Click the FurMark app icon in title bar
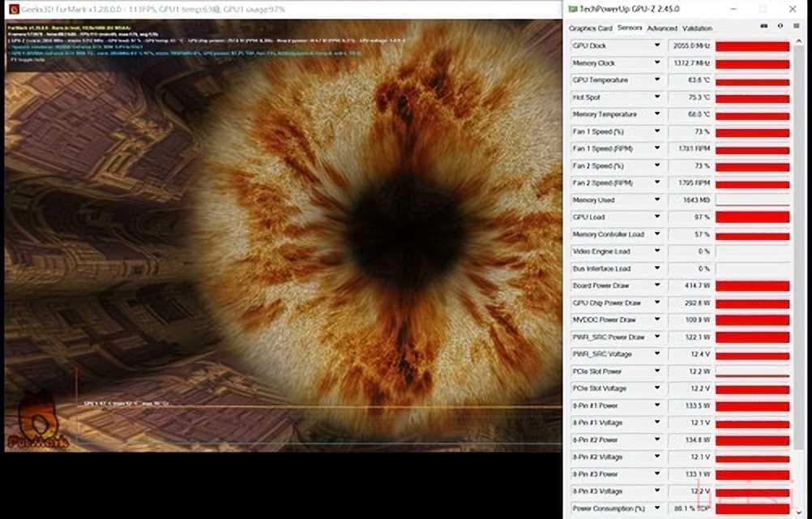 14,9
